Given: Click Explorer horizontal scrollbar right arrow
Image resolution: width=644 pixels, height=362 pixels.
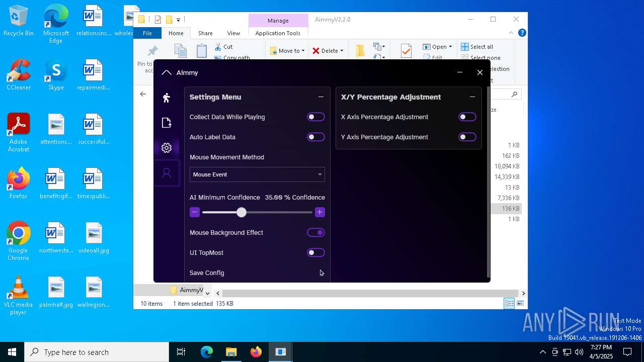Looking at the screenshot, I should point(523,293).
